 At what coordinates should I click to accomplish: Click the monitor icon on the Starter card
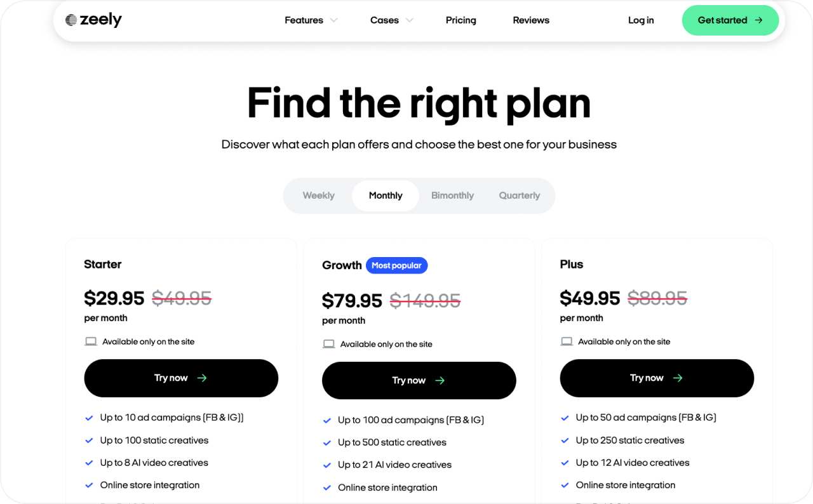[90, 341]
